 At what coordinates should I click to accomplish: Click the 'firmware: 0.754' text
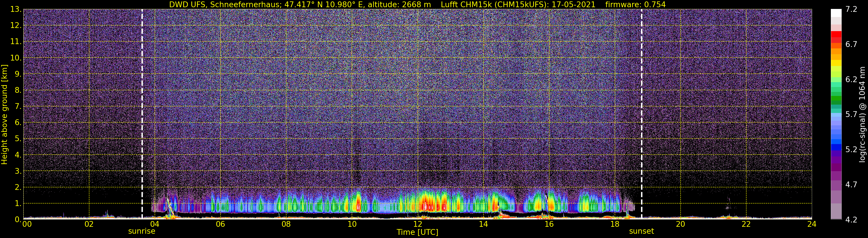(635, 4)
